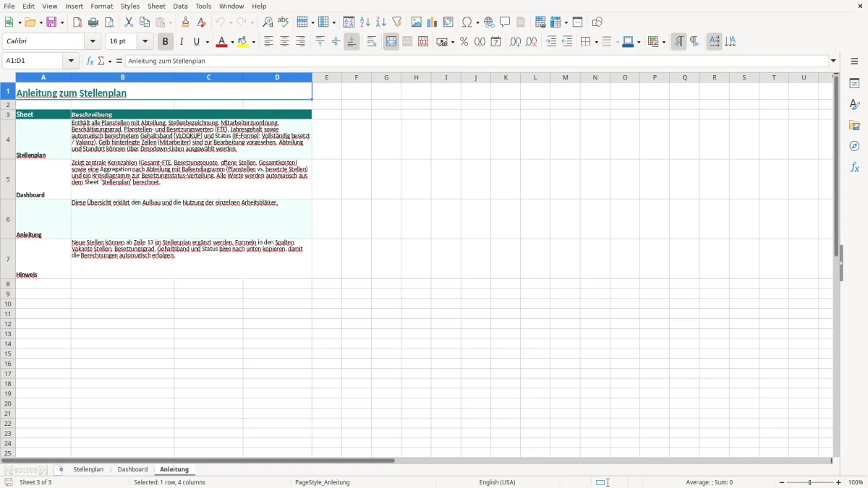Screen dimensions: 868x488
Task: Click the zoom slider
Action: click(810, 482)
